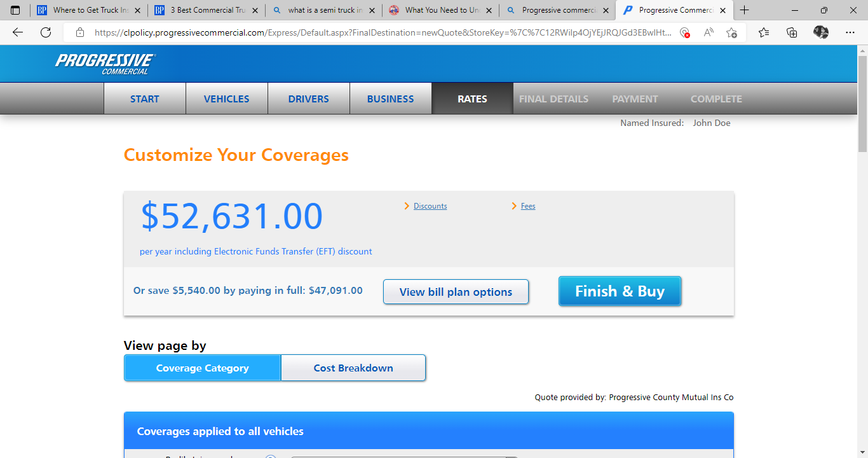This screenshot has height=458, width=868.
Task: Open a new browser tab
Action: 745,10
